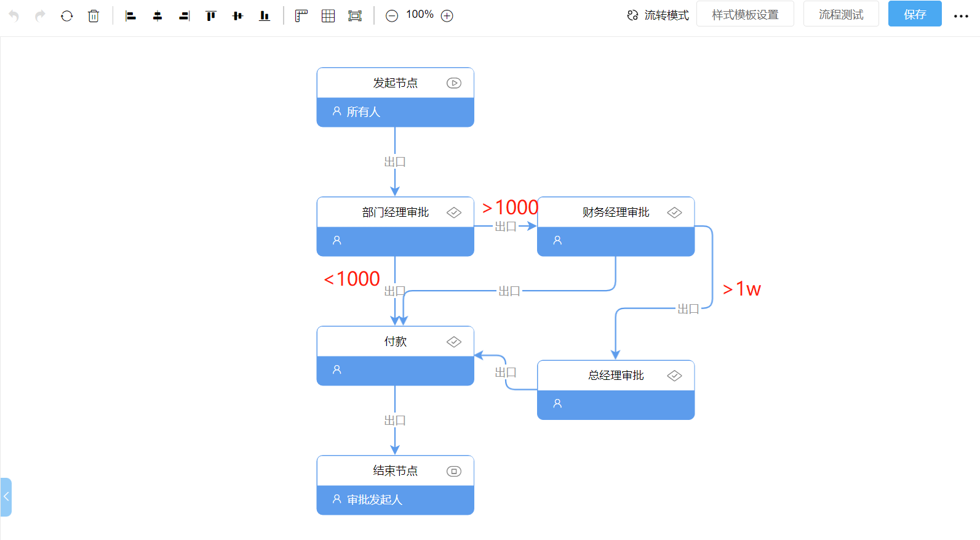Align selected nodes to the left
The height and width of the screenshot is (540, 980).
pyautogui.click(x=130, y=16)
